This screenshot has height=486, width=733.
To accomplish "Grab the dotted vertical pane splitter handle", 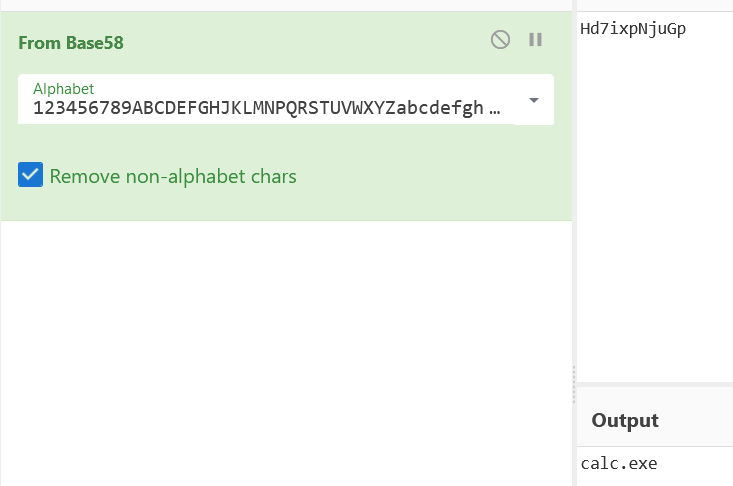I will click(574, 385).
